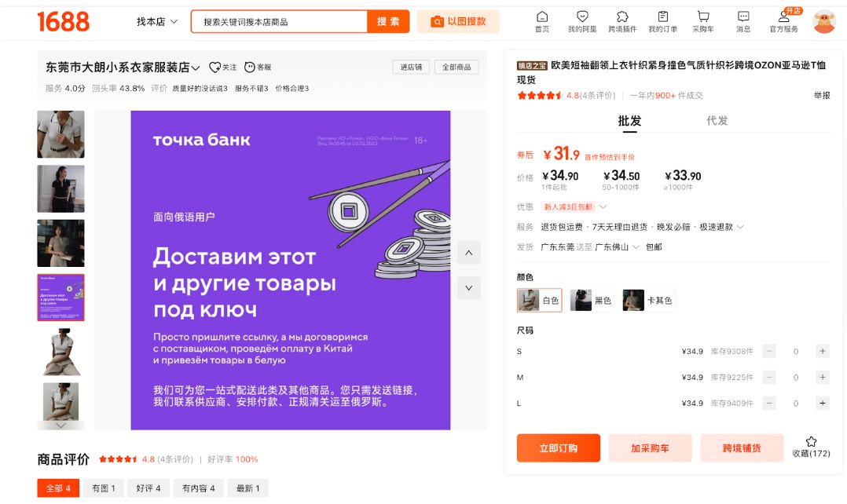The height and width of the screenshot is (504, 847).
Task: Show previous product image with up arrow
Action: coord(469,253)
